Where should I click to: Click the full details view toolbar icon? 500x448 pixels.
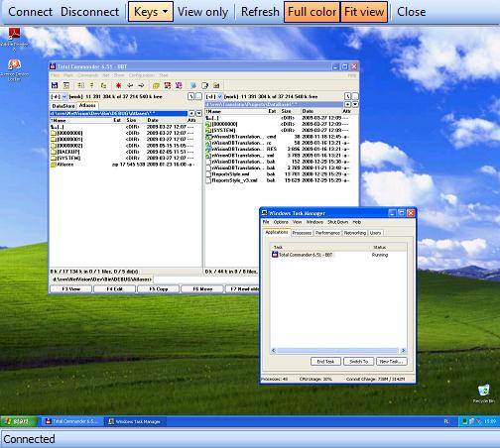tap(92, 85)
